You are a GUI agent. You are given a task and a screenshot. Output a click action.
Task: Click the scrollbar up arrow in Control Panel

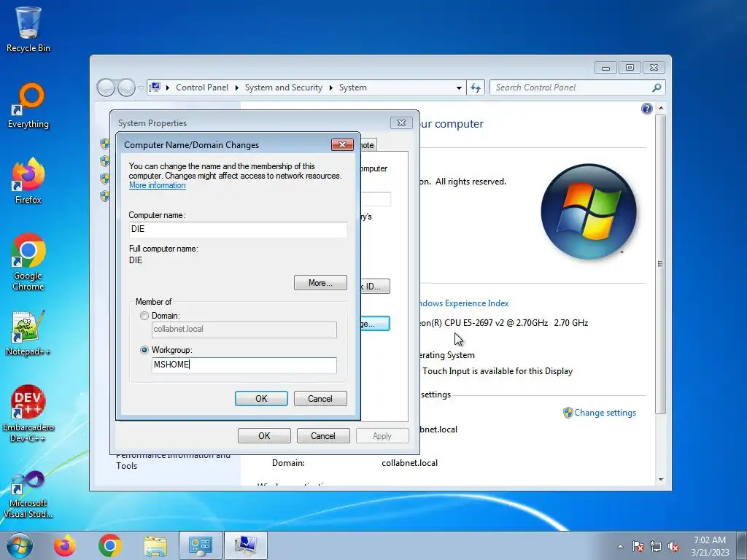click(661, 108)
